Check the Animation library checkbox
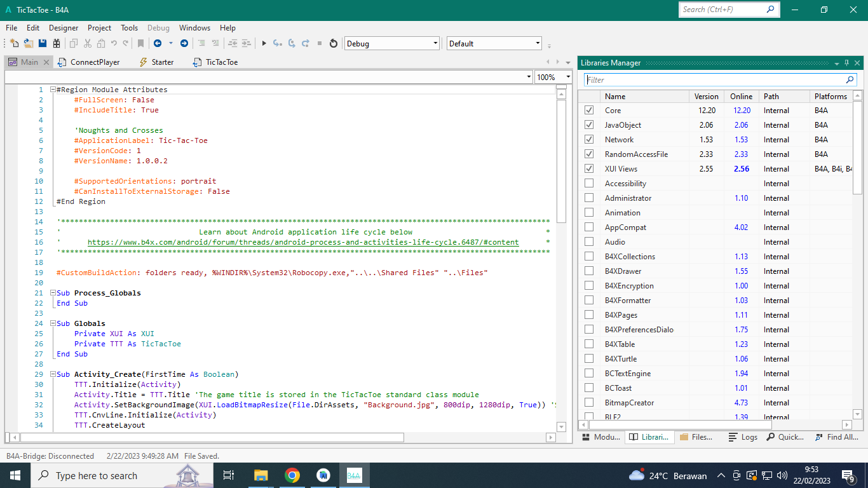Screen dimensions: 868x488 pos(589,213)
